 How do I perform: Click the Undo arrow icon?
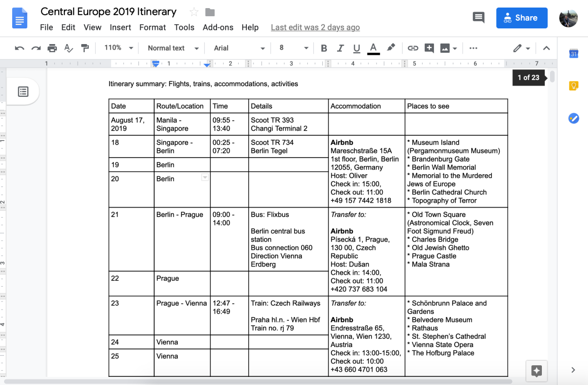coord(19,48)
